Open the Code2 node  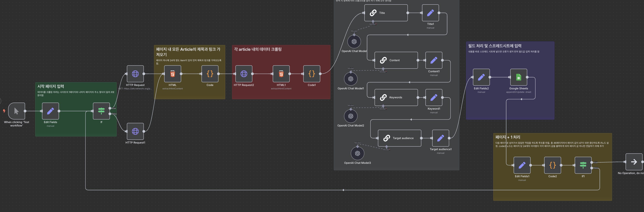click(553, 165)
